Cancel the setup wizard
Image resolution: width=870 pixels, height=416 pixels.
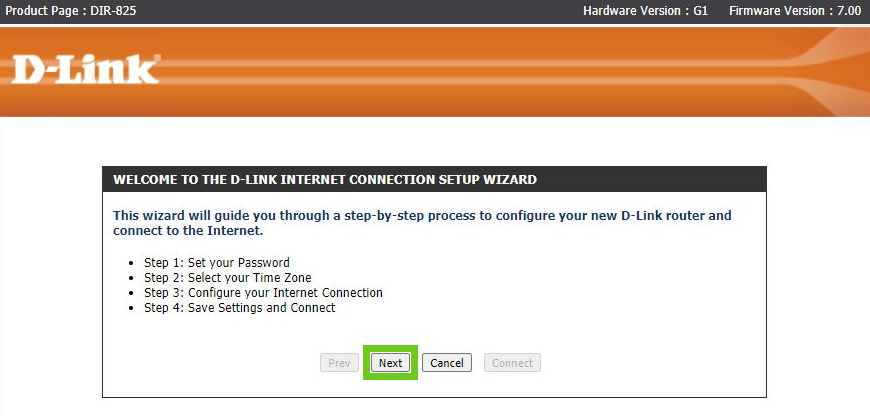(446, 363)
